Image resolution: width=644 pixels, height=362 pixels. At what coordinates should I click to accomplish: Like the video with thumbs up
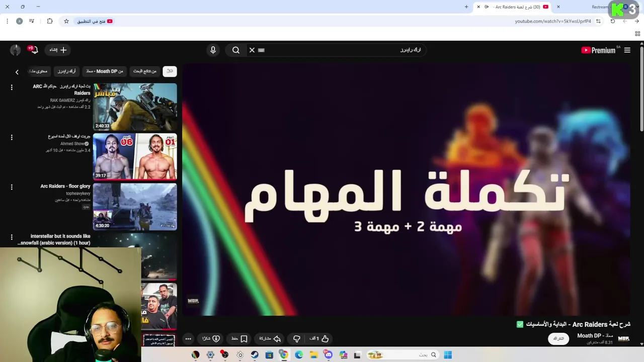click(318, 338)
